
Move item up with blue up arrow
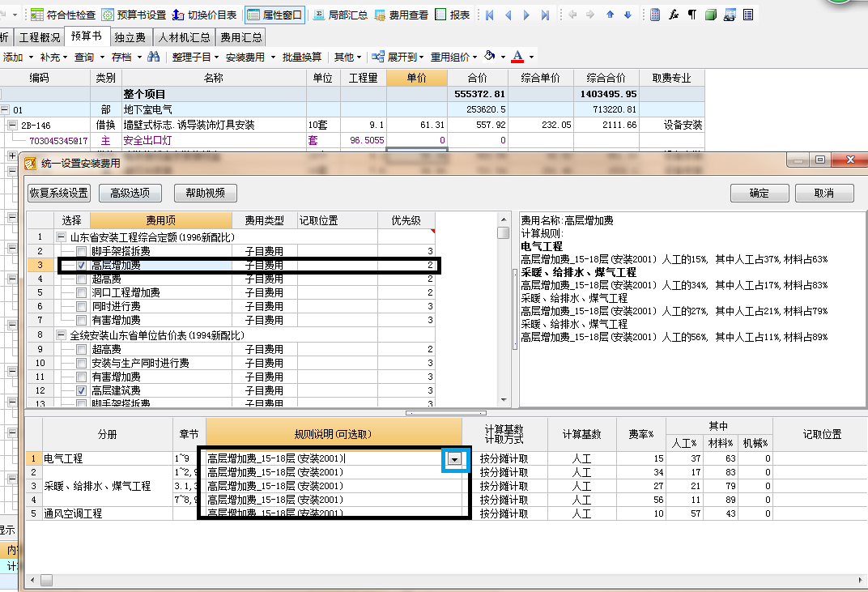coord(610,15)
